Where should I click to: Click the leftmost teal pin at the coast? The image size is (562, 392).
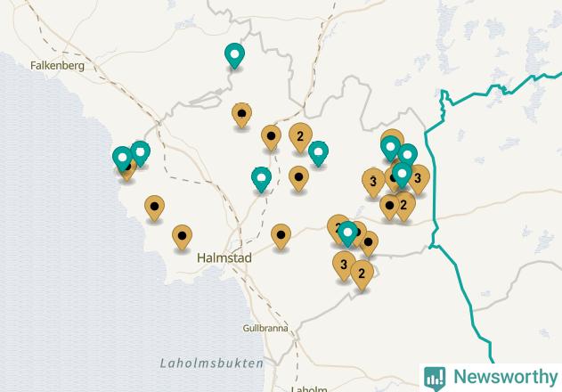coord(122,159)
